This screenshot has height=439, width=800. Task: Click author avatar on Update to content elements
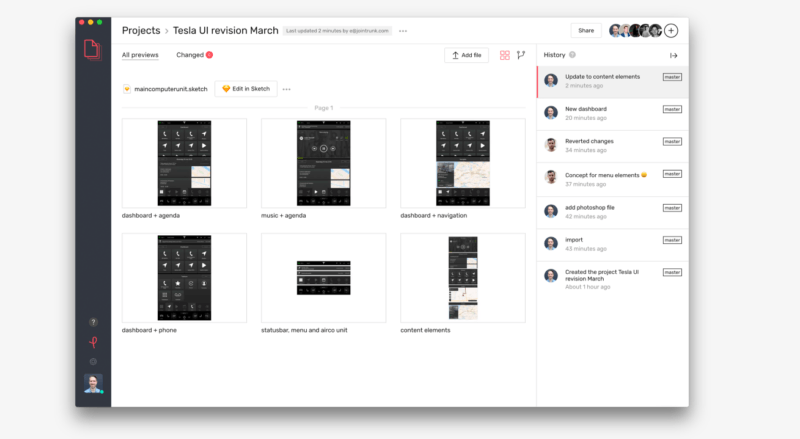pyautogui.click(x=551, y=80)
